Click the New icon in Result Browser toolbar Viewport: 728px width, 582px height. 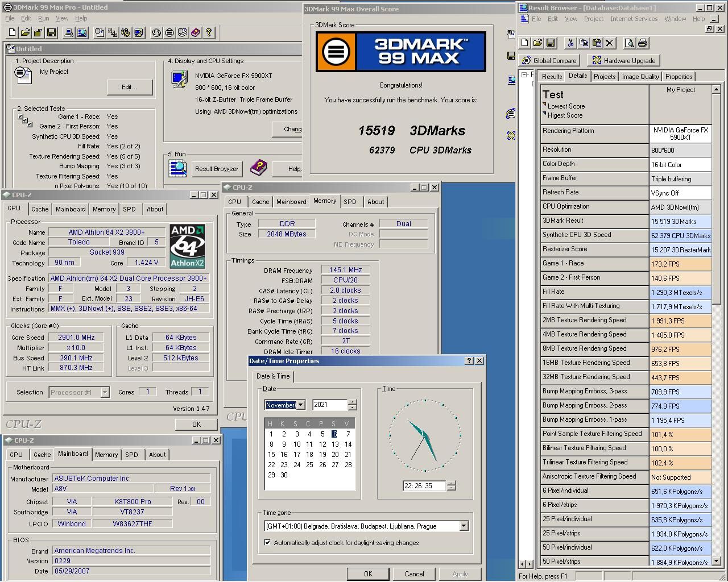pyautogui.click(x=524, y=43)
